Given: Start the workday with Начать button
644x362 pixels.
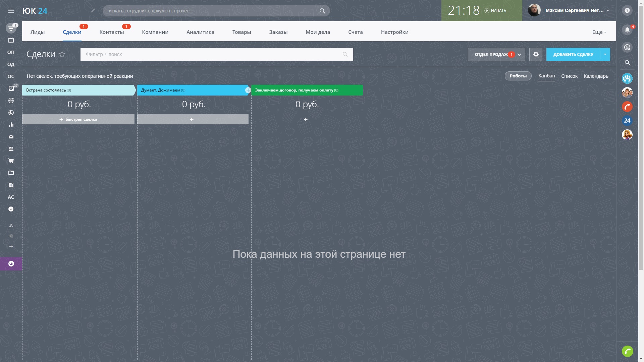Looking at the screenshot, I should click(495, 11).
